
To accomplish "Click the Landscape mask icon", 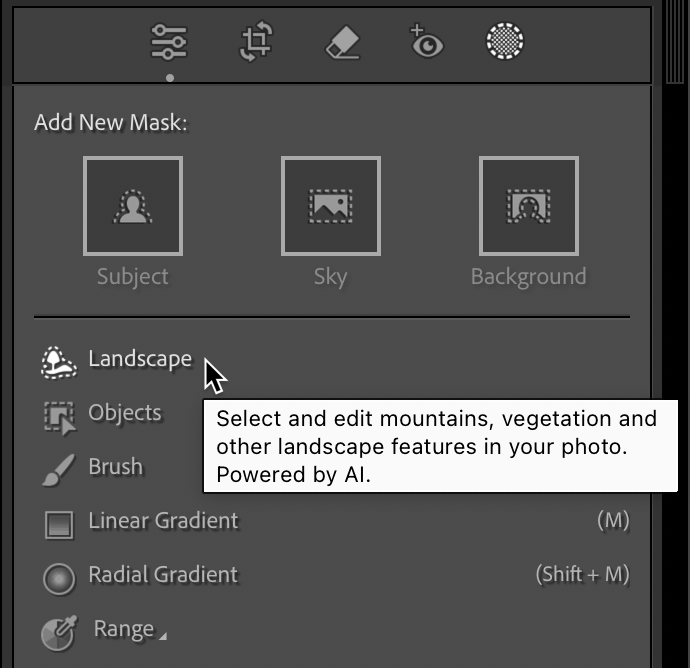I will (x=59, y=363).
